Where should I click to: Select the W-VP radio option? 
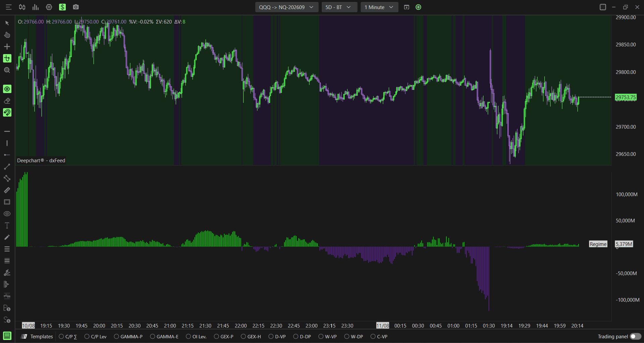click(x=328, y=336)
